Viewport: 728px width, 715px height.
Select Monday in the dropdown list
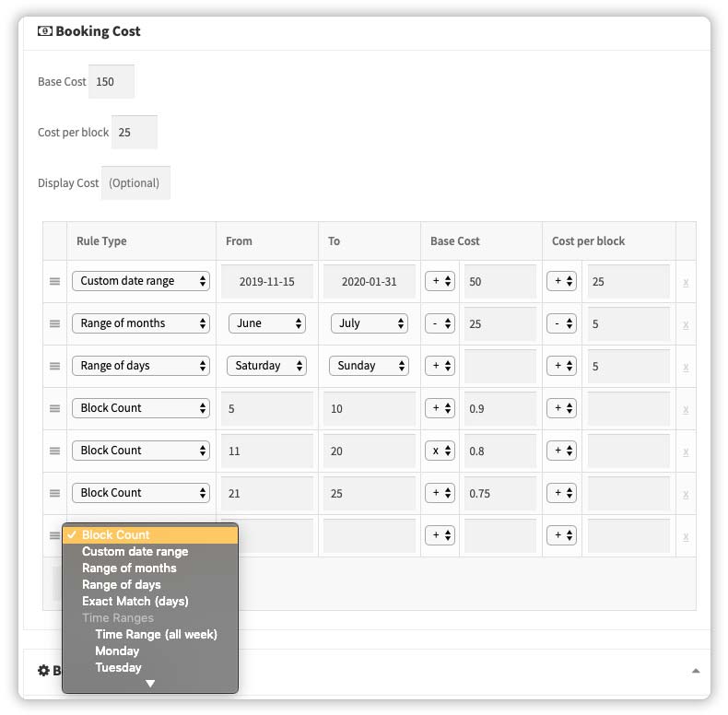150,651
